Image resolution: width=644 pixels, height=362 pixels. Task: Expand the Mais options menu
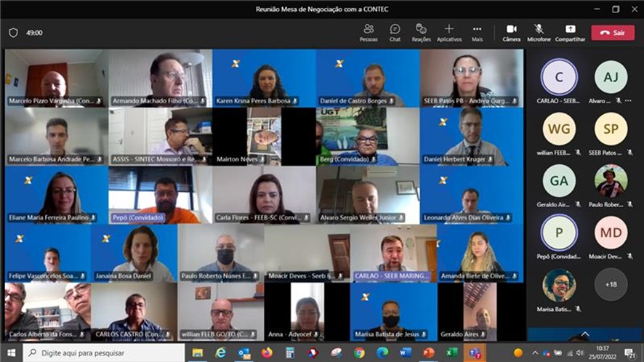coord(477,33)
